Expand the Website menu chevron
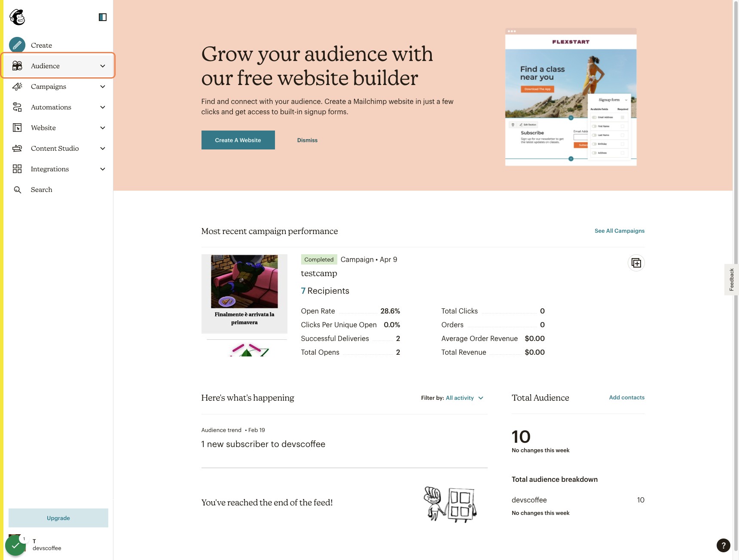The height and width of the screenshot is (560, 739). tap(103, 128)
